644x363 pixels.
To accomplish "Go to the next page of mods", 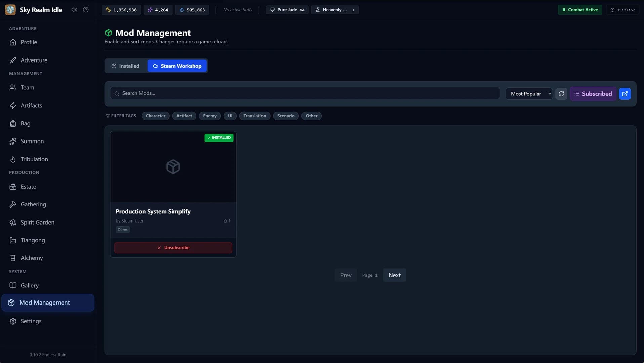I will 394,275.
